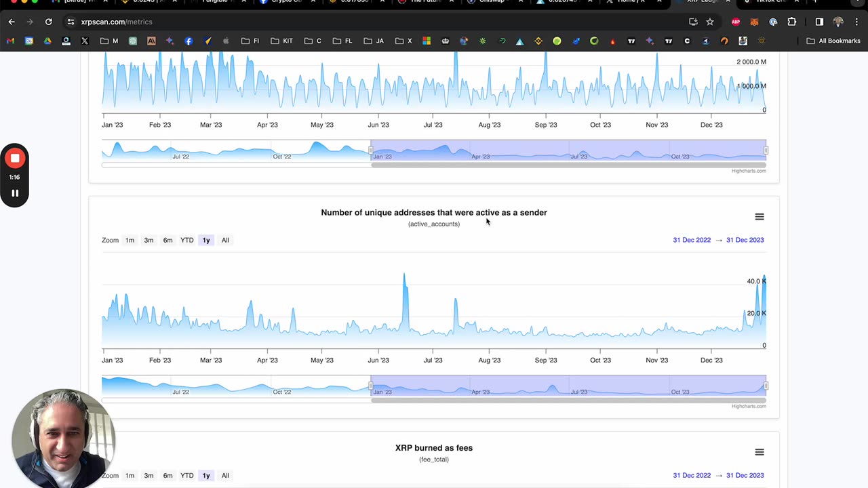Click the install app icon in address bar
Screen dimensions: 868x488
693,22
